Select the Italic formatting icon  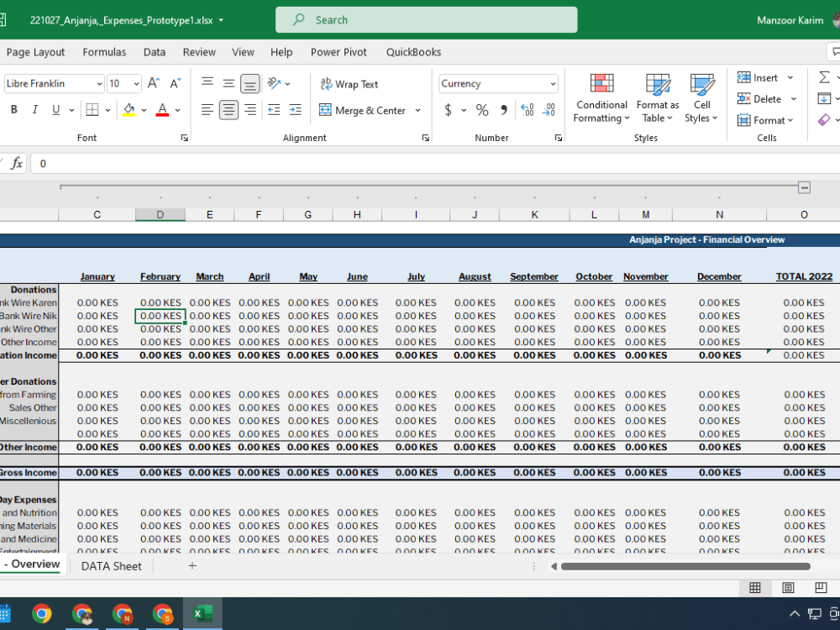[34, 109]
